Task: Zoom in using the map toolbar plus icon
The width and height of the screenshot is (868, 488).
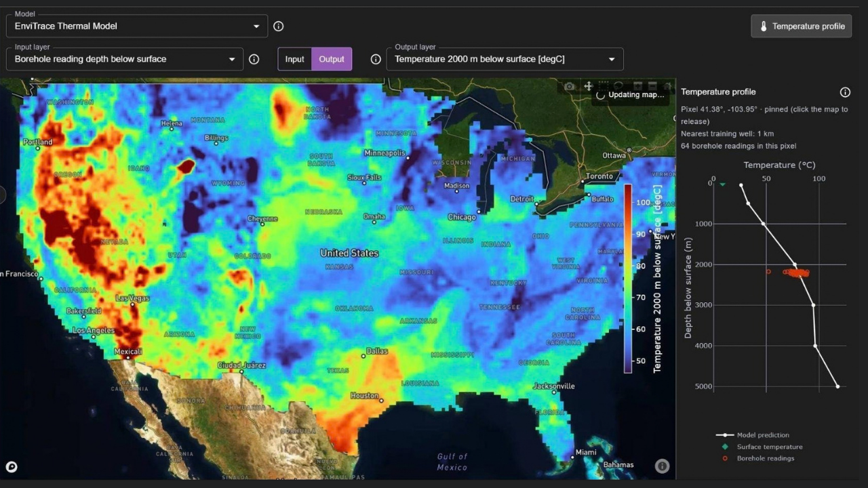Action: tap(637, 86)
